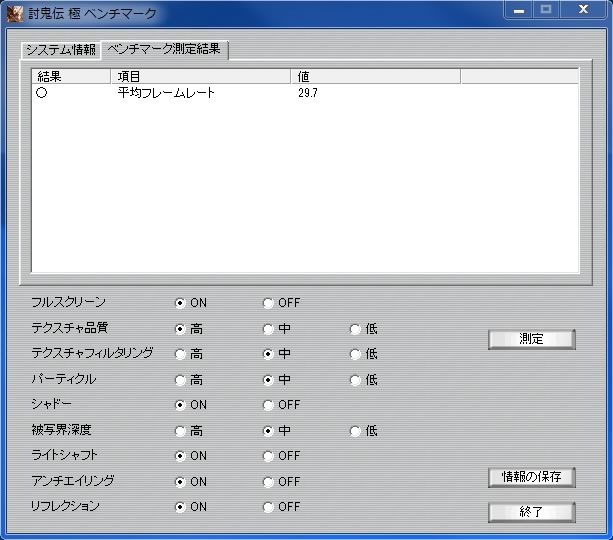Click the 結果 column header
Image resolution: width=613 pixels, height=540 pixels.
(x=71, y=76)
